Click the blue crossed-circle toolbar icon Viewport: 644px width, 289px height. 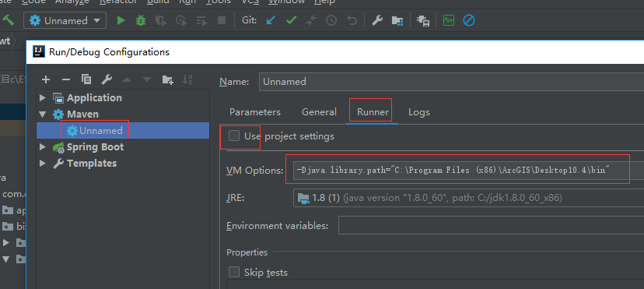tap(469, 20)
